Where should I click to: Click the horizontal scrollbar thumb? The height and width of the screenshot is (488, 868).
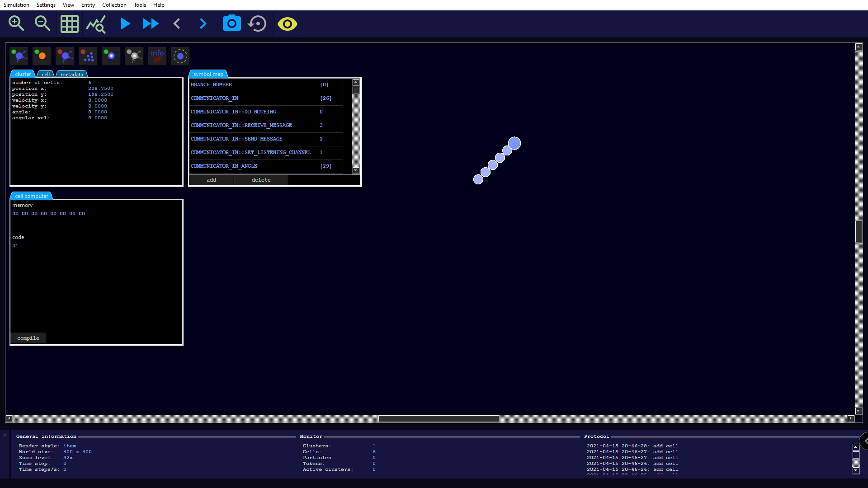(439, 418)
